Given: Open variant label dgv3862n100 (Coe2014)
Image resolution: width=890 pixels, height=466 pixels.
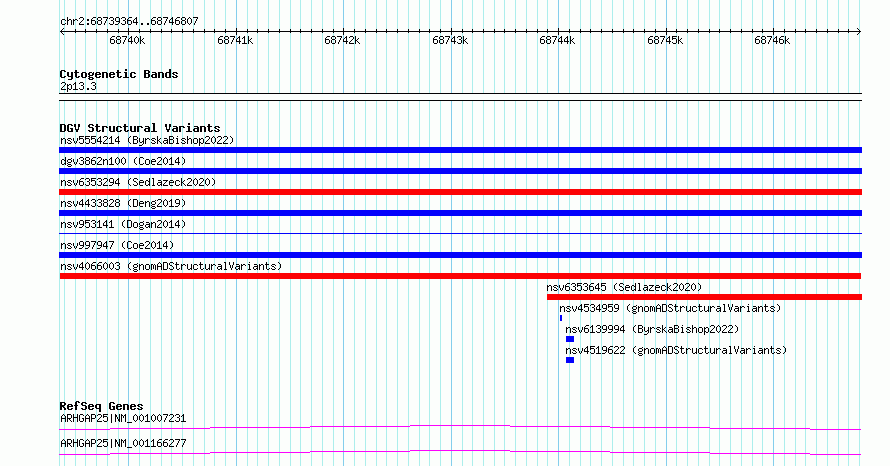Looking at the screenshot, I should pos(123,162).
